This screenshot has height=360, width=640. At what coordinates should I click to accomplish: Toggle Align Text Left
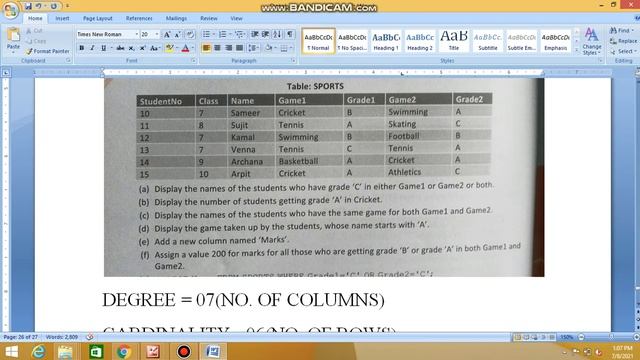206,48
